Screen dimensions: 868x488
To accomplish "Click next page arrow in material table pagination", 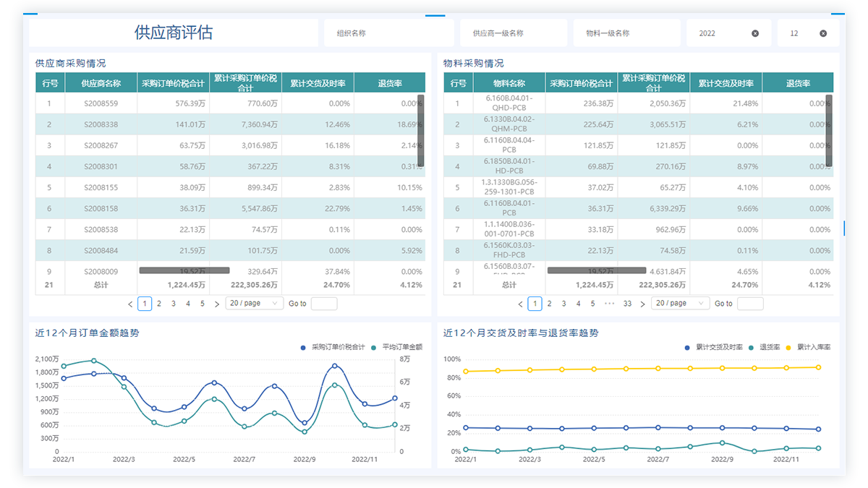I will 642,304.
